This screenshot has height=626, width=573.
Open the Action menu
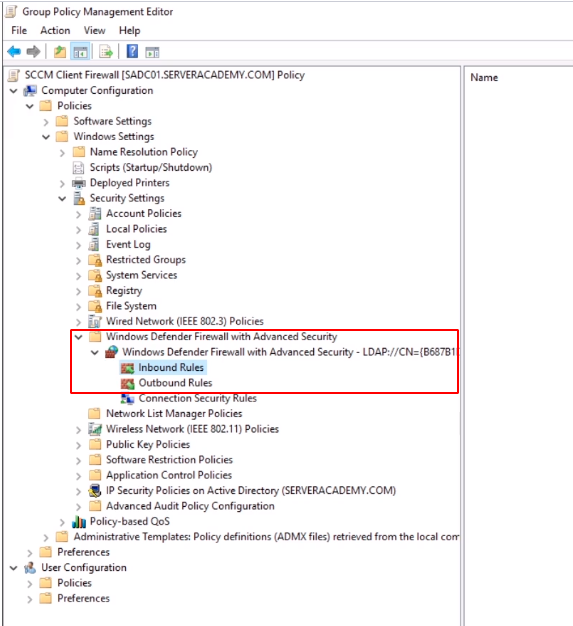55,31
